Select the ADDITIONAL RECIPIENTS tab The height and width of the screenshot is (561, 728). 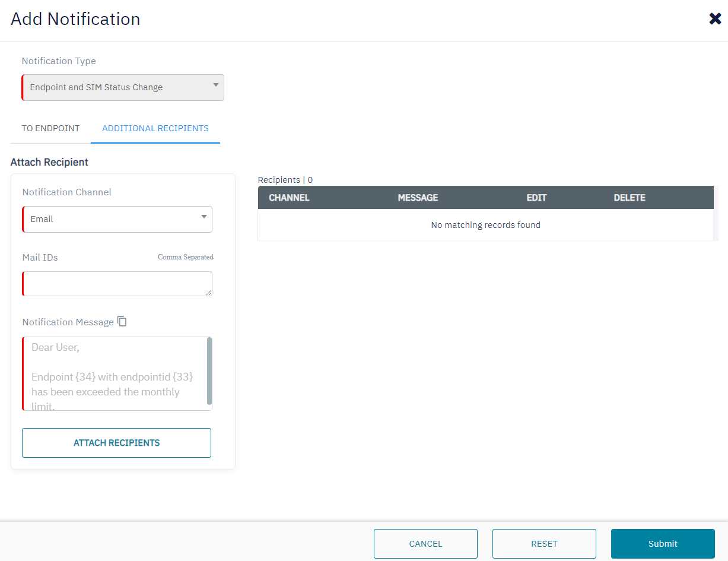click(x=155, y=128)
